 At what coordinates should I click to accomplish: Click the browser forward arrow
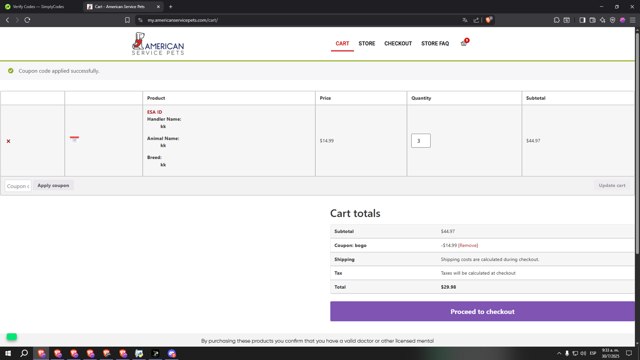tap(17, 20)
